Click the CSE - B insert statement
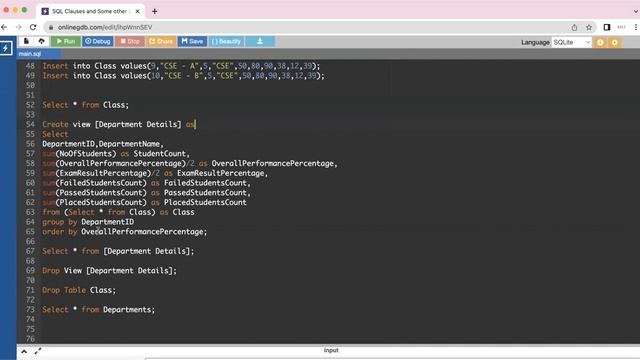Image resolution: width=640 pixels, height=360 pixels. click(x=183, y=76)
